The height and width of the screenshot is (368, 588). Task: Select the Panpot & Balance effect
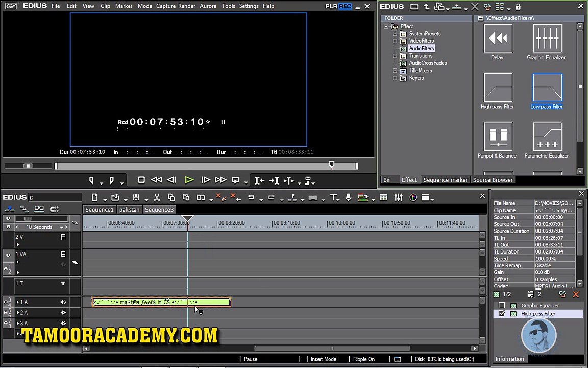[498, 136]
